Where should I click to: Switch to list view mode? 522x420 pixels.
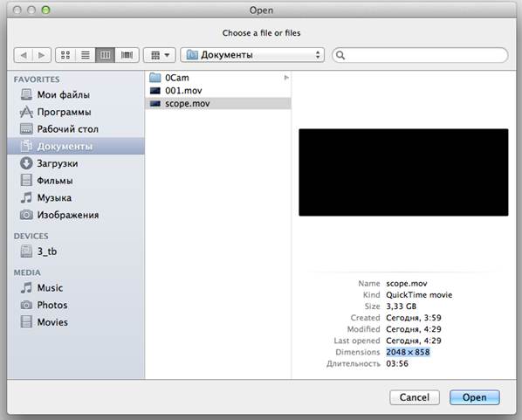click(86, 55)
